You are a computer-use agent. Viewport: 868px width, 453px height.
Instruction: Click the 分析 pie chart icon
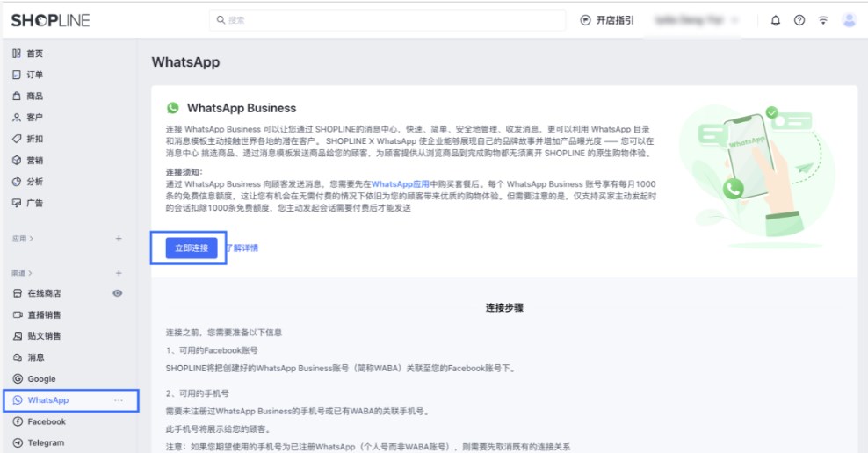[x=17, y=182]
